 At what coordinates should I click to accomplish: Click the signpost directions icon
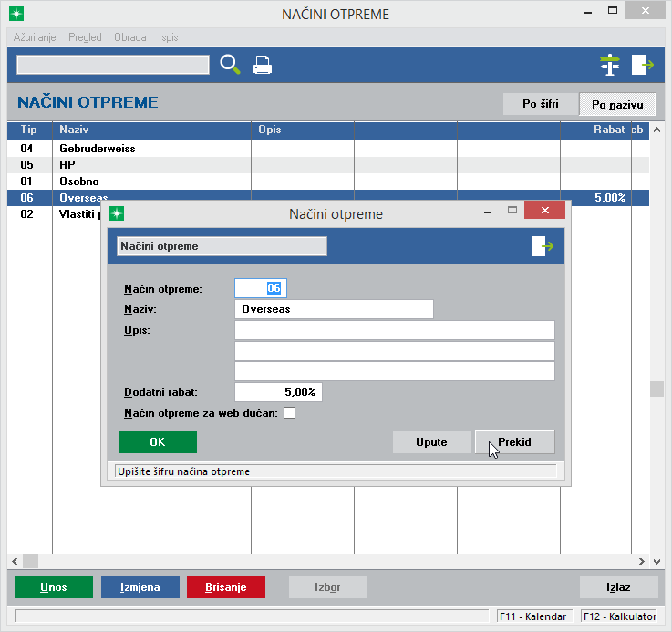coord(609,65)
